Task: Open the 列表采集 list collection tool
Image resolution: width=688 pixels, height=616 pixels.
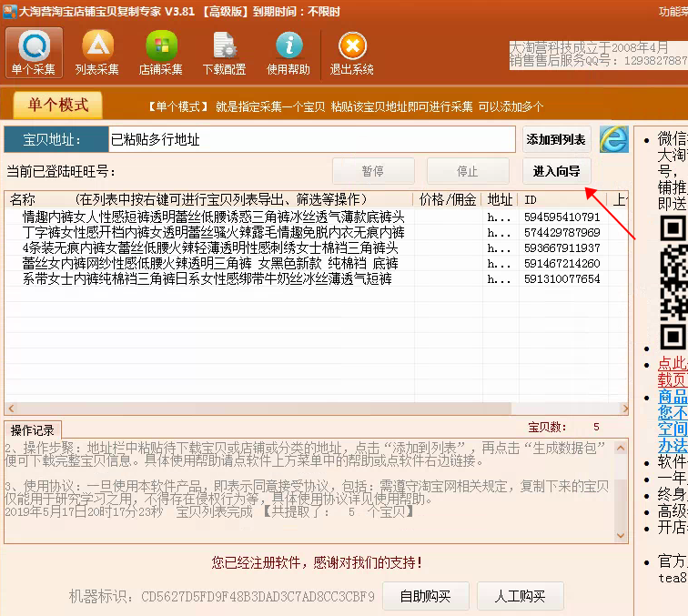Action: [x=97, y=53]
